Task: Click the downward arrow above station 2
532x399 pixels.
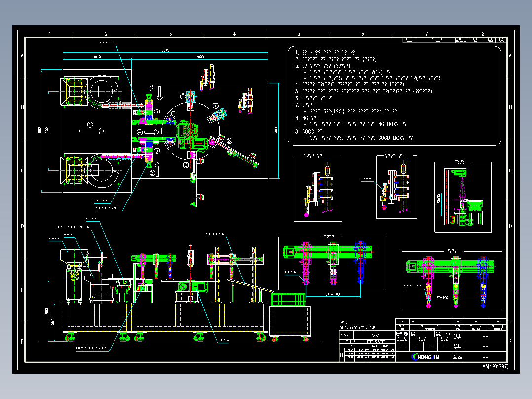Action: click(159, 93)
